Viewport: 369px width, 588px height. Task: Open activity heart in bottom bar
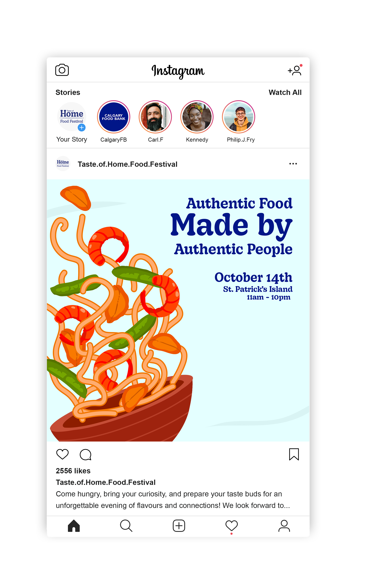pos(231,526)
